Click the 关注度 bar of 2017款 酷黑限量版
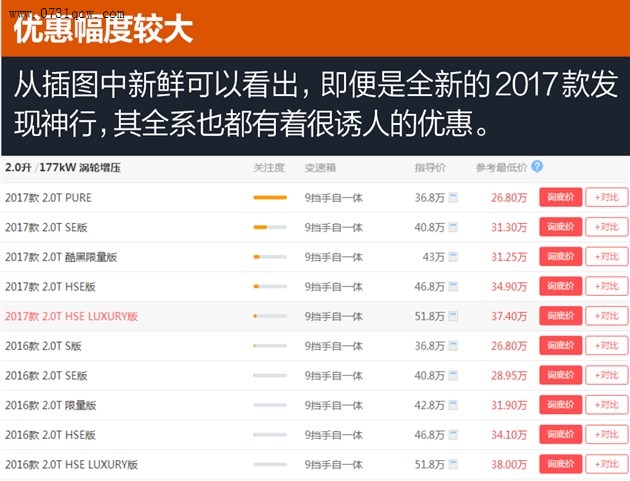The width and height of the screenshot is (630, 481). coord(270,257)
